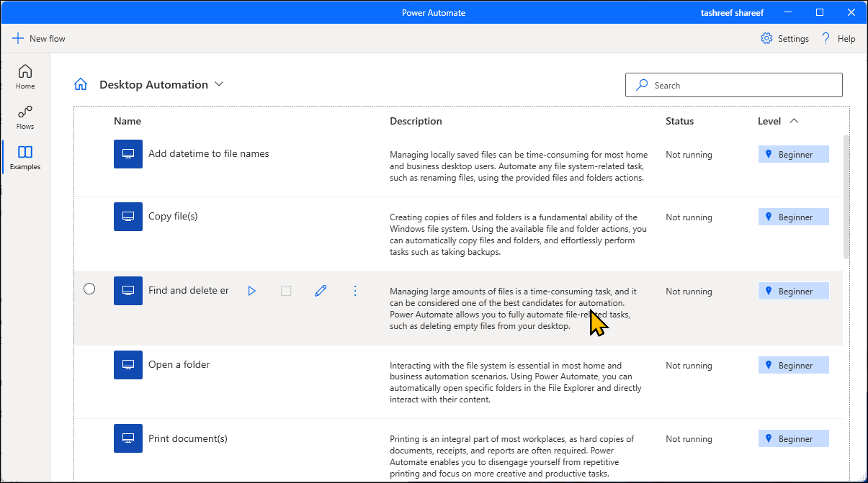Create a New flow
The height and width of the screenshot is (483, 868).
[x=39, y=39]
